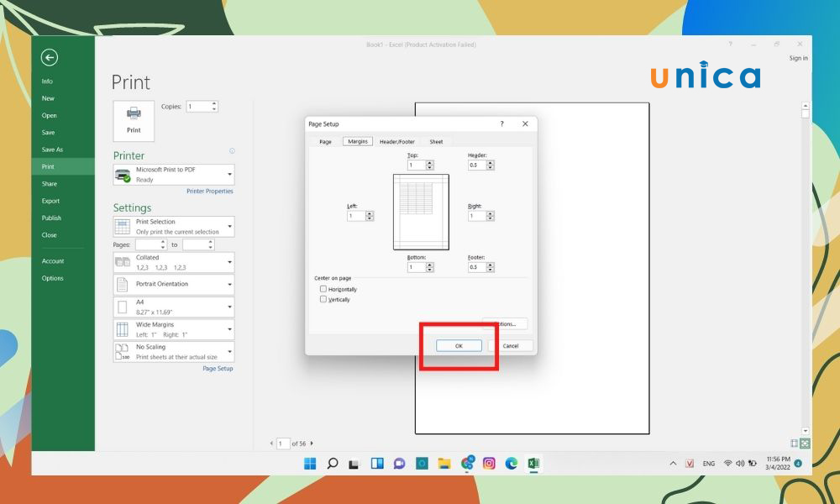Select New in the backstage menu
Viewport: 840px width, 504px height.
coord(48,98)
